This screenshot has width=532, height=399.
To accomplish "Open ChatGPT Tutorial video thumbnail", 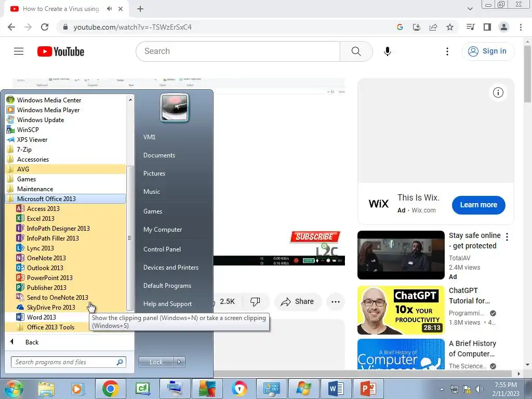I will coord(401,310).
